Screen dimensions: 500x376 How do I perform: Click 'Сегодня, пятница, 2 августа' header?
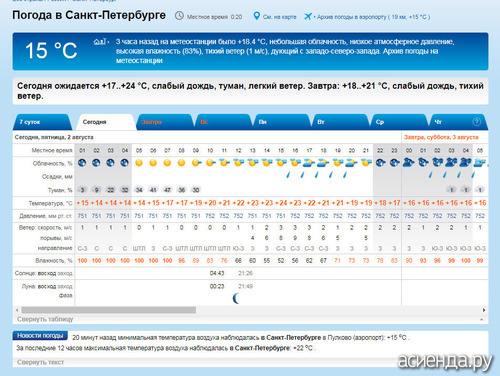[x=54, y=137]
